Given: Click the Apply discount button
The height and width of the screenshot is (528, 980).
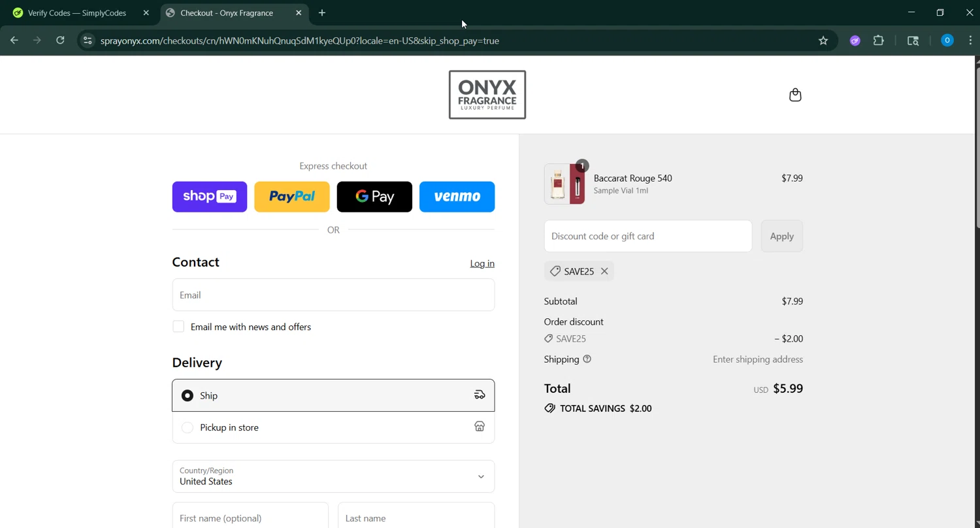Looking at the screenshot, I should click(782, 236).
